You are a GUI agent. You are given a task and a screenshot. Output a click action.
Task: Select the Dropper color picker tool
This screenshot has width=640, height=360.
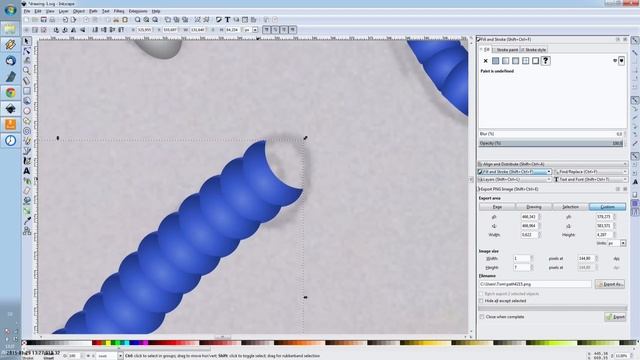point(27,221)
